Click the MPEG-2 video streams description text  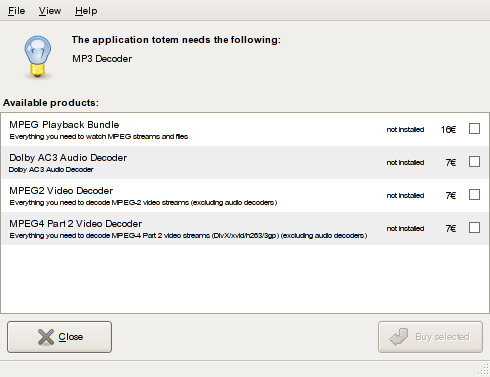pyautogui.click(x=143, y=203)
